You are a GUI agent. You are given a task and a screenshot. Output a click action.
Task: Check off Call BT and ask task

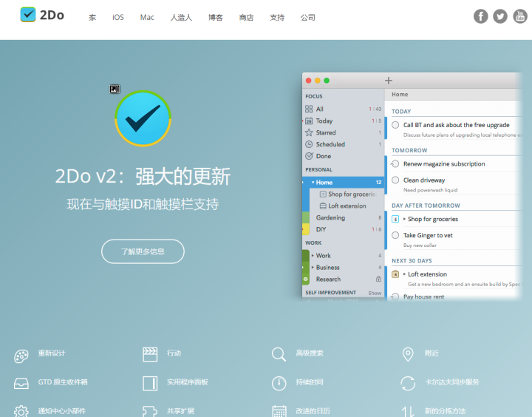[x=395, y=125]
